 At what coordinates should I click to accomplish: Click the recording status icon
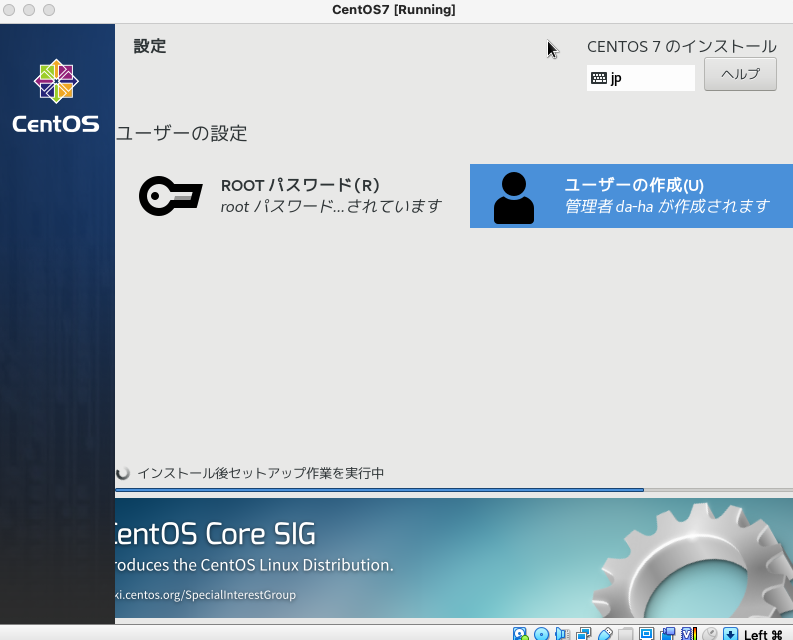tap(668, 633)
